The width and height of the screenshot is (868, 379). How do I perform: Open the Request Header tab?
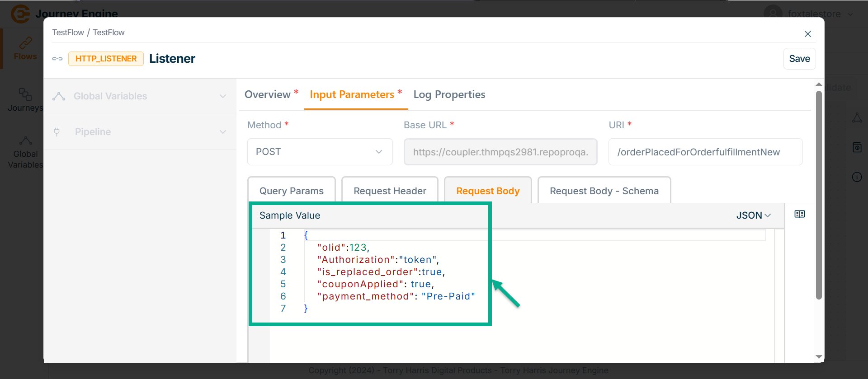pyautogui.click(x=390, y=191)
